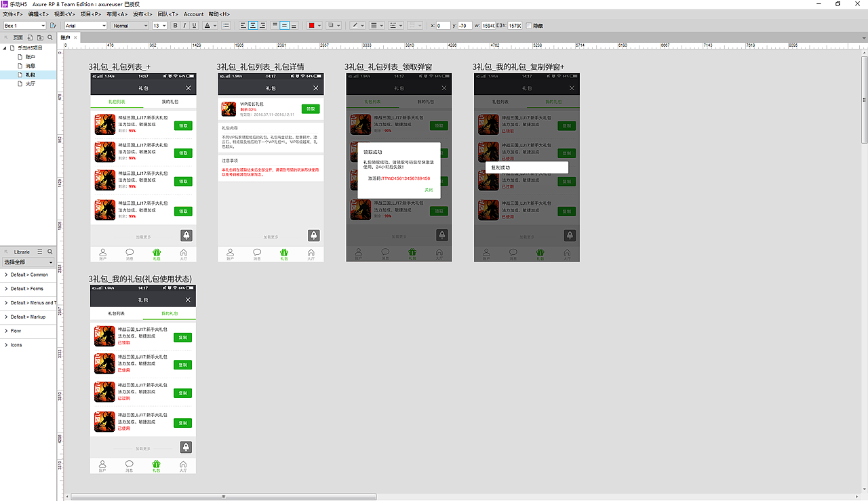868x501 pixels.
Task: Open the Box 1 widget style dropdown
Action: [x=24, y=26]
